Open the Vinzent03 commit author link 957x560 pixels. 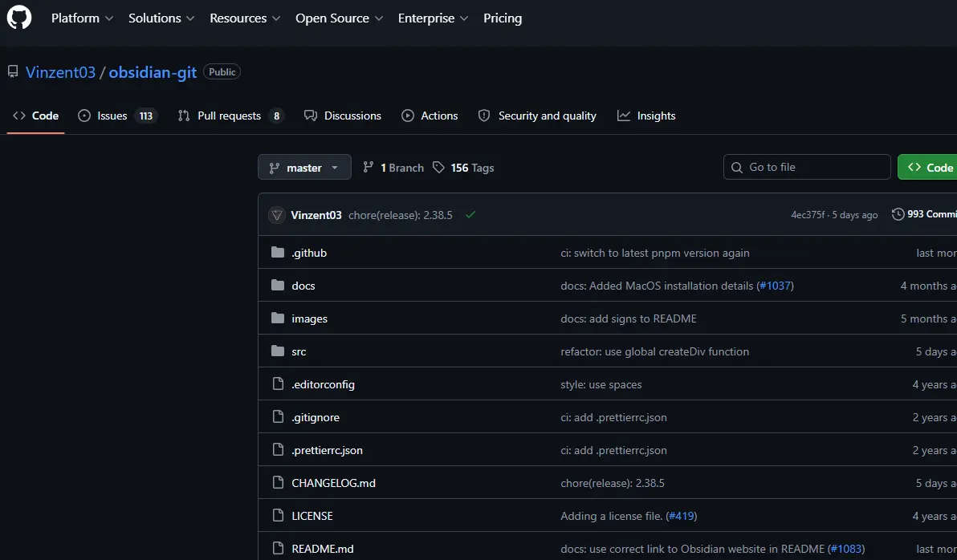(316, 215)
